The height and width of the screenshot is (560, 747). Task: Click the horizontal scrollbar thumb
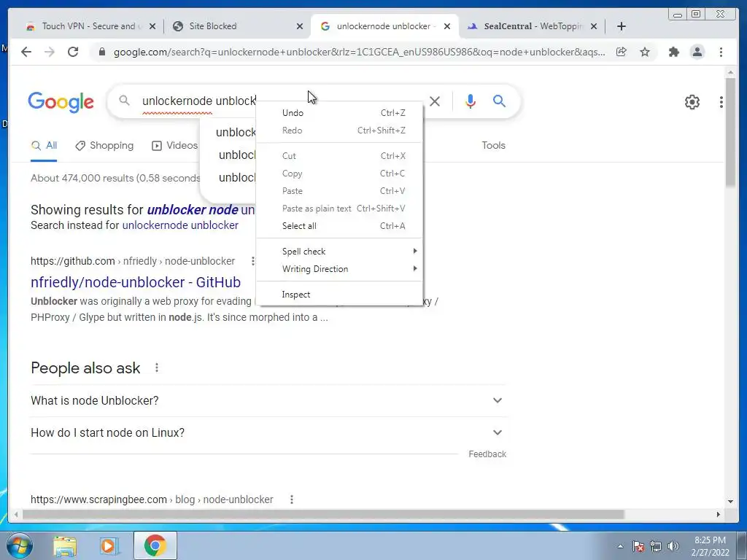(x=323, y=515)
